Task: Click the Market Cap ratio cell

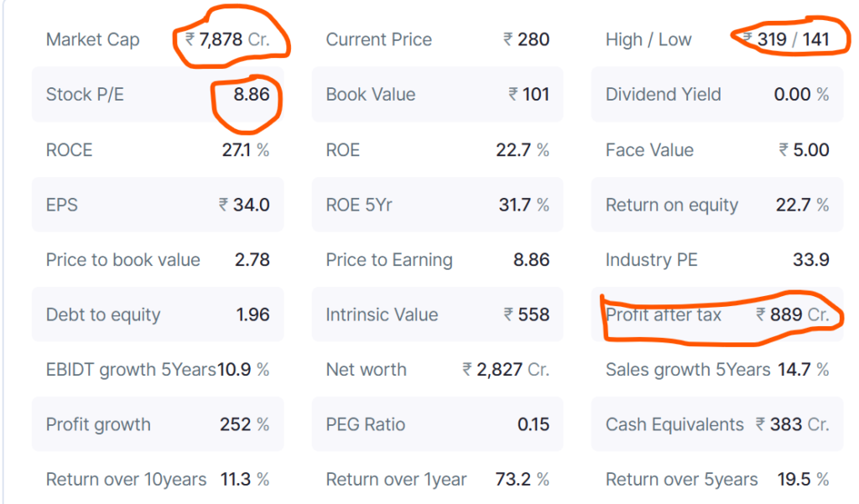Action: [x=158, y=39]
